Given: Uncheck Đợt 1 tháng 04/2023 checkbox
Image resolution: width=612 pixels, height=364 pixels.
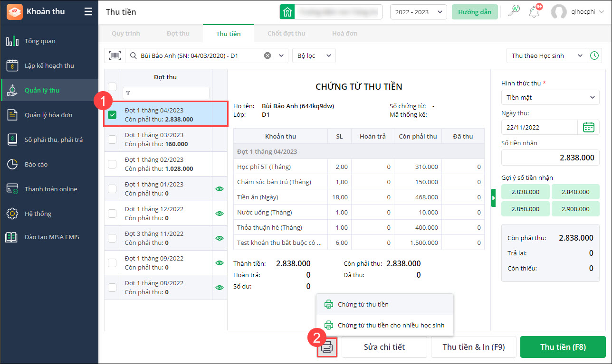Looking at the screenshot, I should coord(112,115).
